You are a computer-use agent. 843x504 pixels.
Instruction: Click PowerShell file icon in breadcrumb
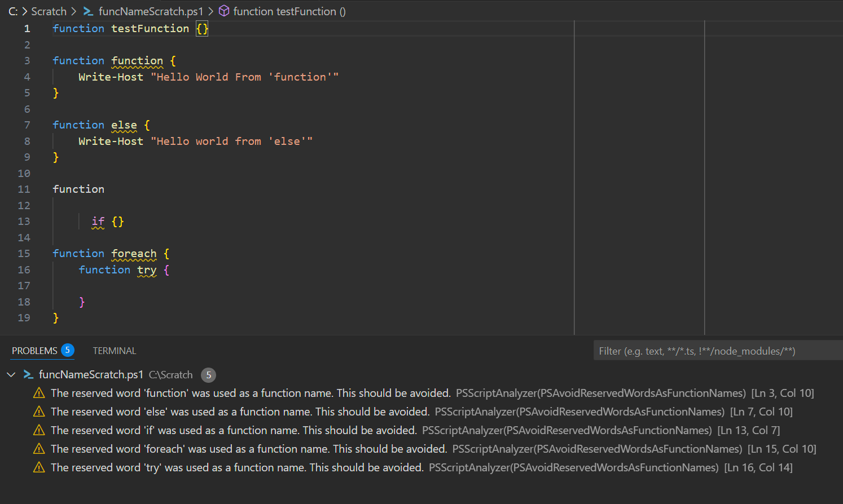point(88,11)
